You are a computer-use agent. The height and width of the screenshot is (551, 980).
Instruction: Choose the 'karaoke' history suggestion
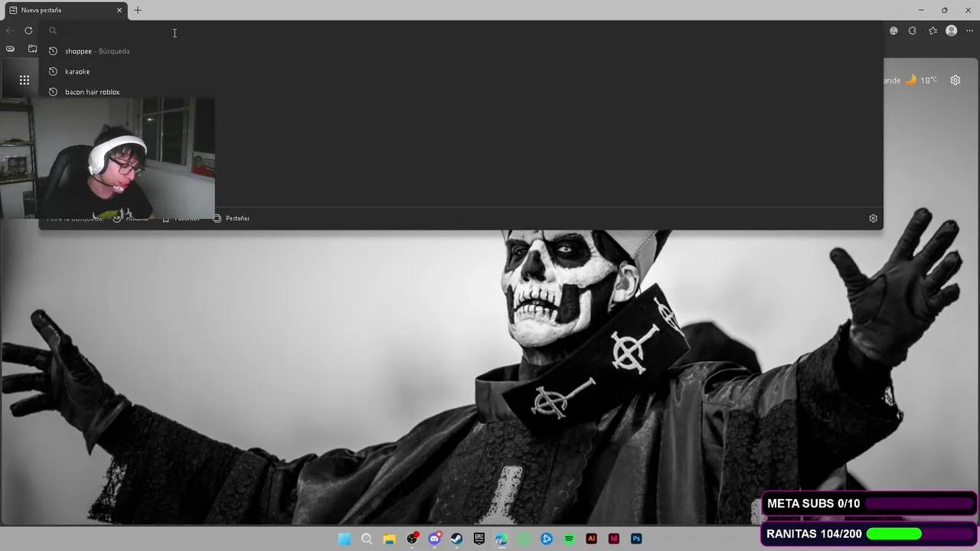click(x=459, y=71)
